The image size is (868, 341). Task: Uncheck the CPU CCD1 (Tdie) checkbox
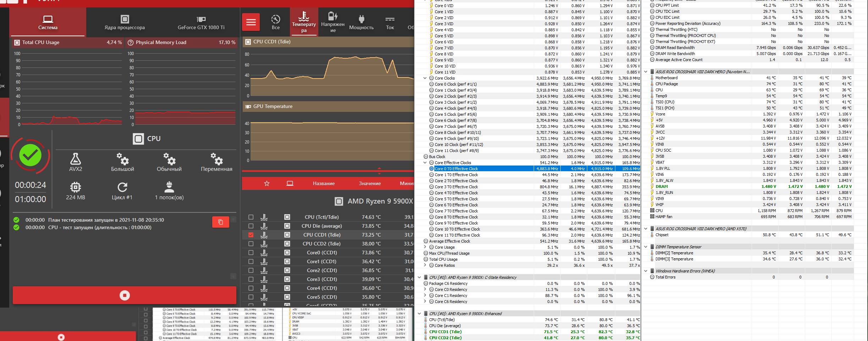tap(251, 235)
